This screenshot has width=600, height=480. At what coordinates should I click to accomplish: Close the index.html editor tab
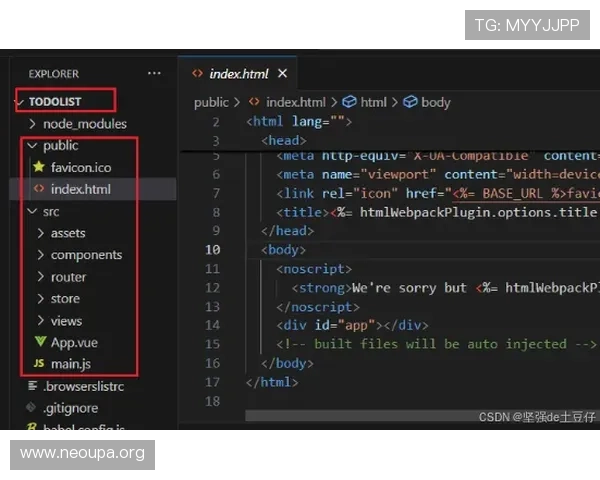click(282, 74)
